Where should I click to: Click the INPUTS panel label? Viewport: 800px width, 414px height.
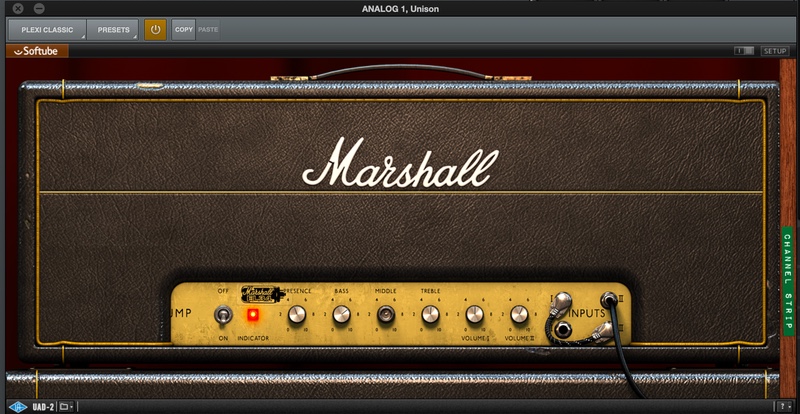[587, 313]
